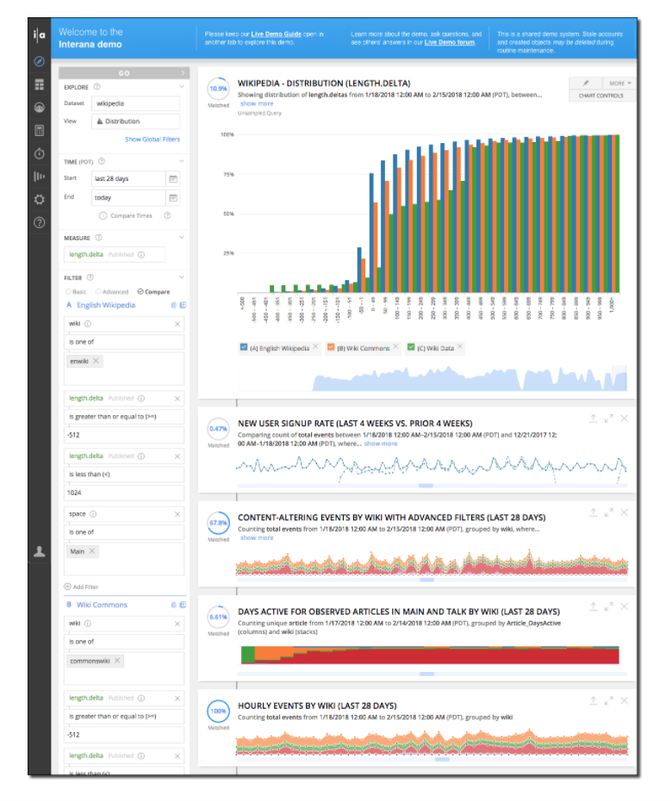This screenshot has height=801, width=672.
Task: Select the Compare filter radio button
Action: [x=140, y=292]
